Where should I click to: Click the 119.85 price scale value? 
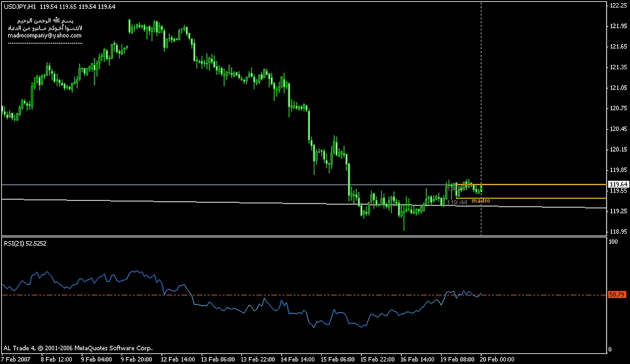(619, 170)
